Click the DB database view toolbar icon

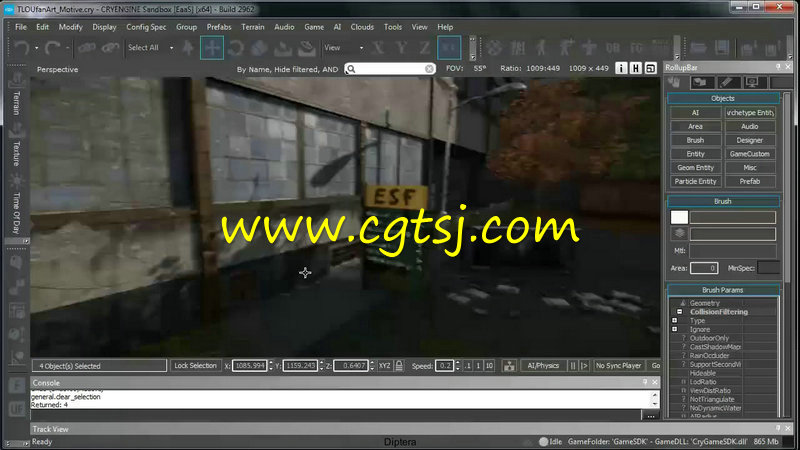click(613, 48)
